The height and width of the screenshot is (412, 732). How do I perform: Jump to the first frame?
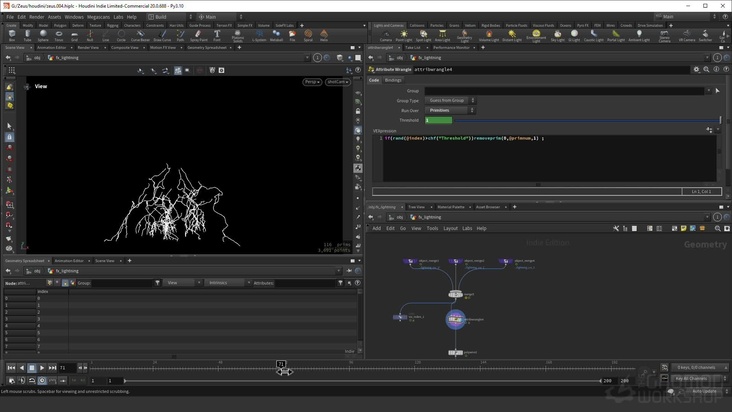11,368
